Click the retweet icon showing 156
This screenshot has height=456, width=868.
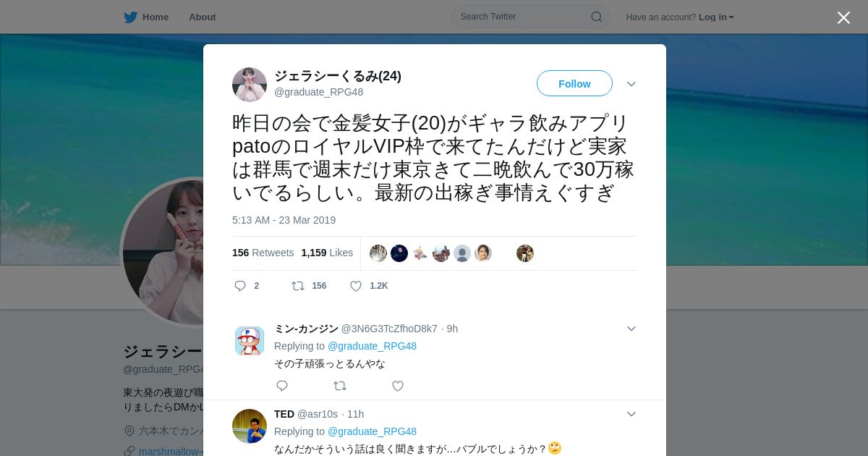(x=298, y=286)
